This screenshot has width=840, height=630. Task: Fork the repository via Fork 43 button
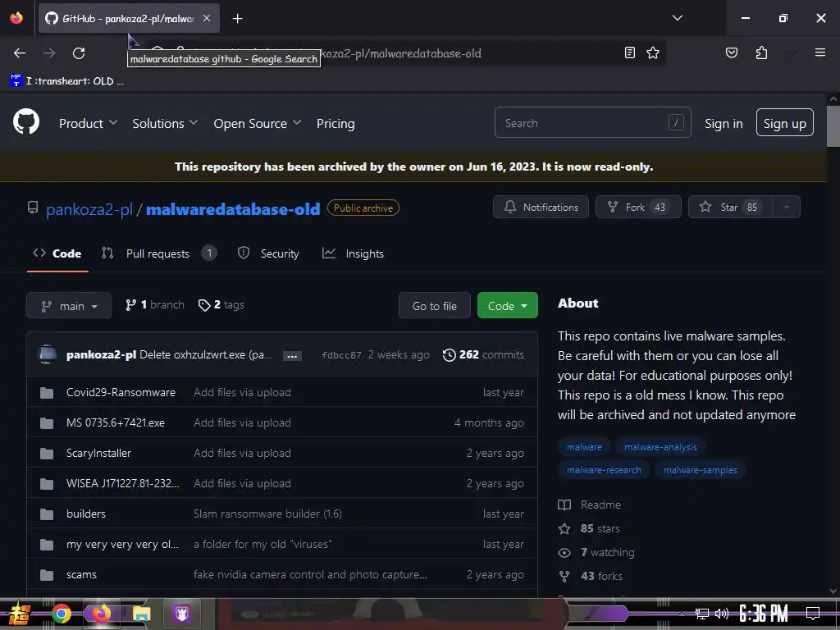tap(638, 207)
